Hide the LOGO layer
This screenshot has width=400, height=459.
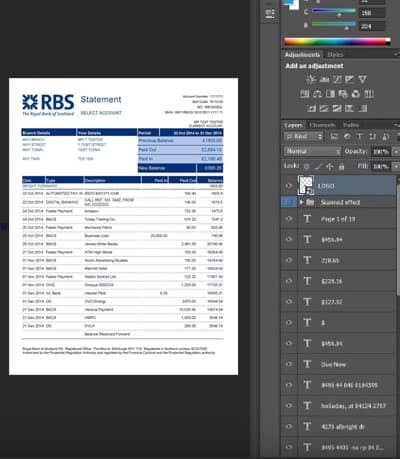pyautogui.click(x=289, y=186)
